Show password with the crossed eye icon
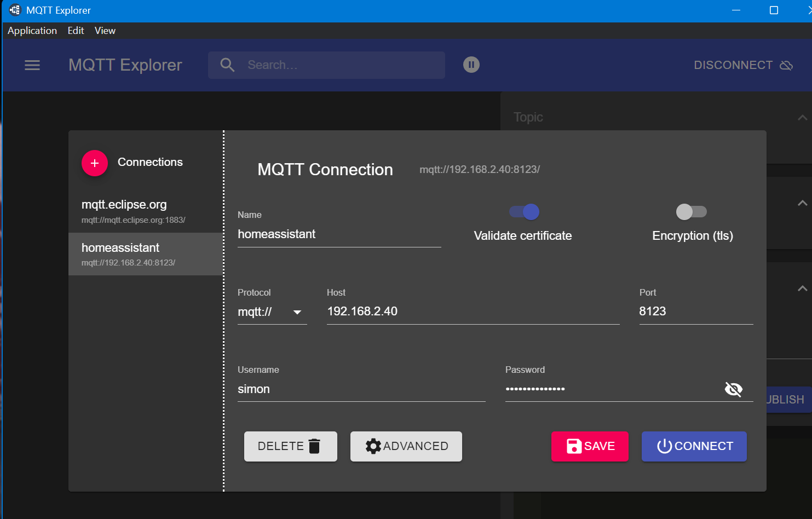The image size is (812, 519). [734, 389]
